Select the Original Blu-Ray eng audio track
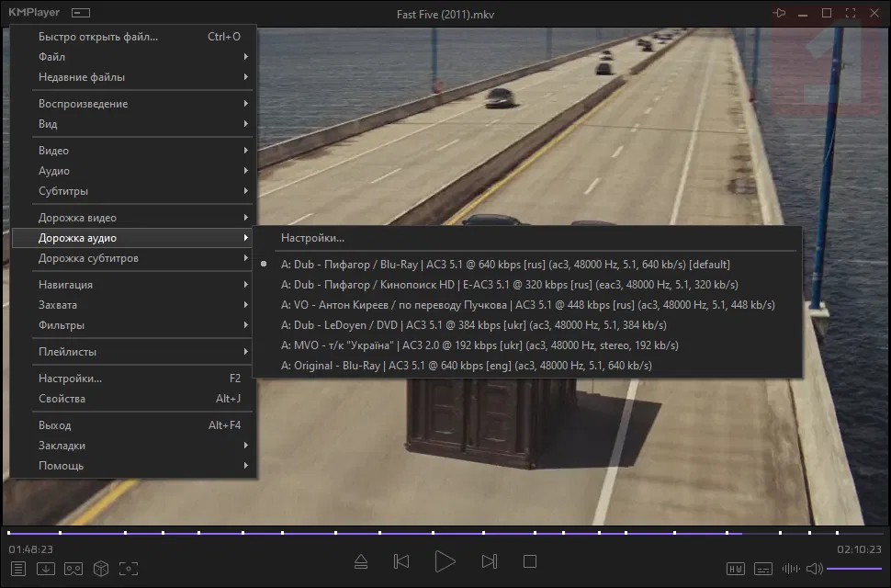 (528, 366)
